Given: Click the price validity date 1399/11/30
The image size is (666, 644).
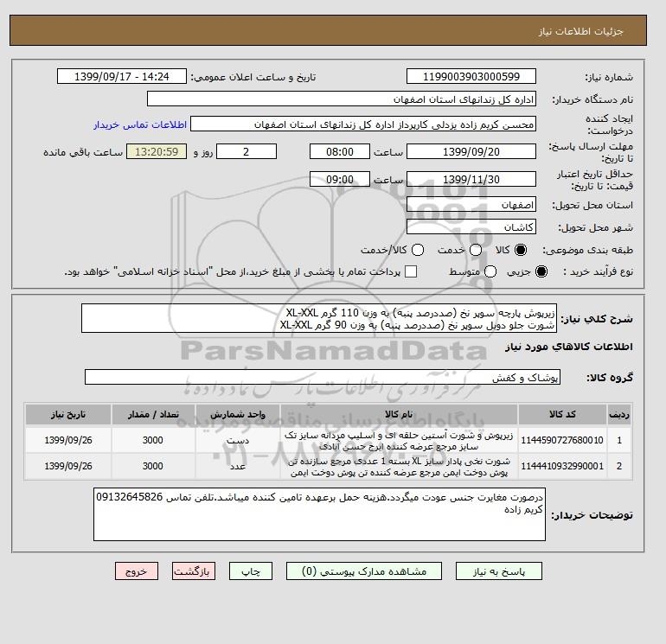Looking at the screenshot, I should click(x=471, y=179).
